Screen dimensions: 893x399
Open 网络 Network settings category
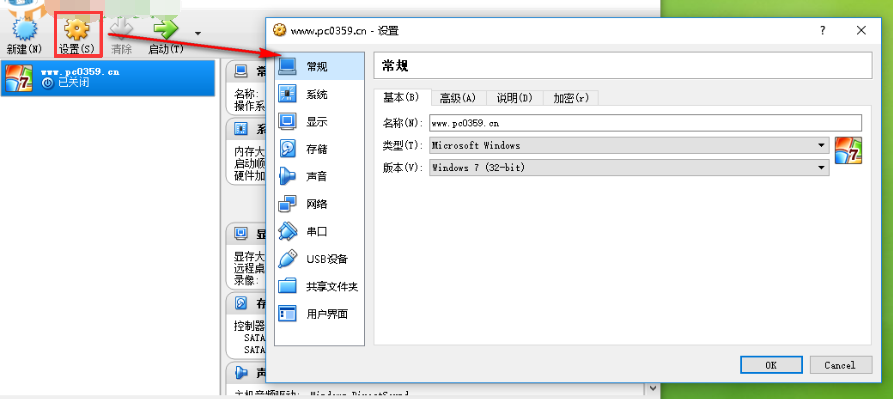[319, 204]
